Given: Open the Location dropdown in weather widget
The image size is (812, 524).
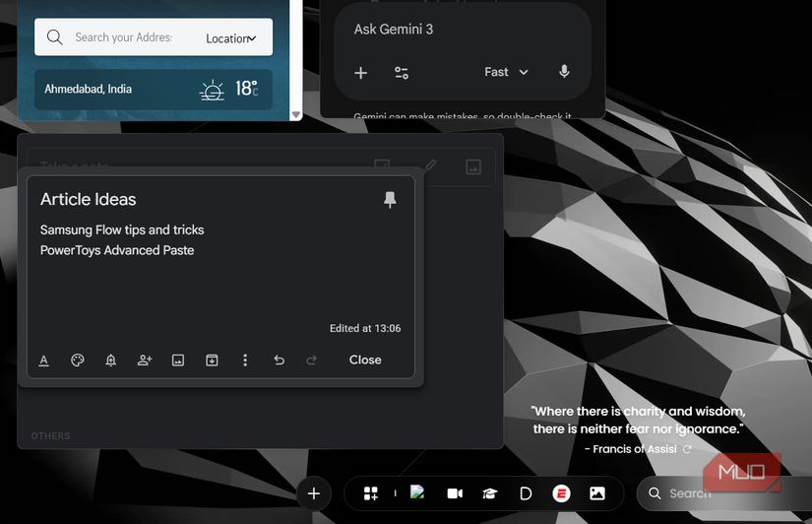Looking at the screenshot, I should pos(231,38).
